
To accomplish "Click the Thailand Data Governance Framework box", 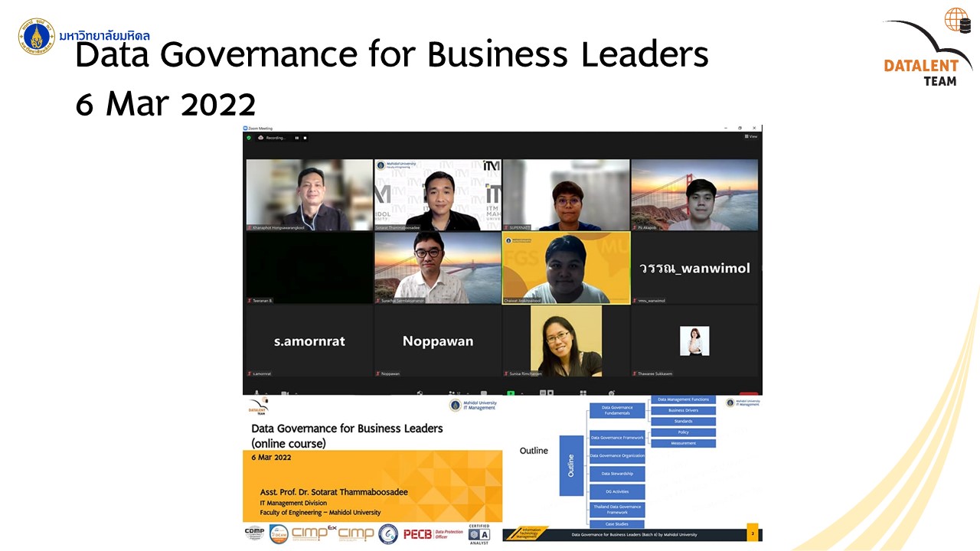I will pos(617,510).
